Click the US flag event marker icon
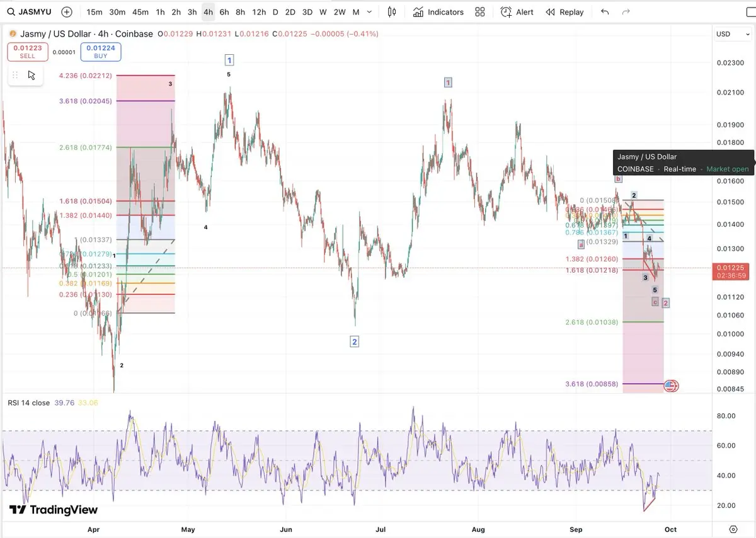The height and width of the screenshot is (538, 756). (670, 386)
